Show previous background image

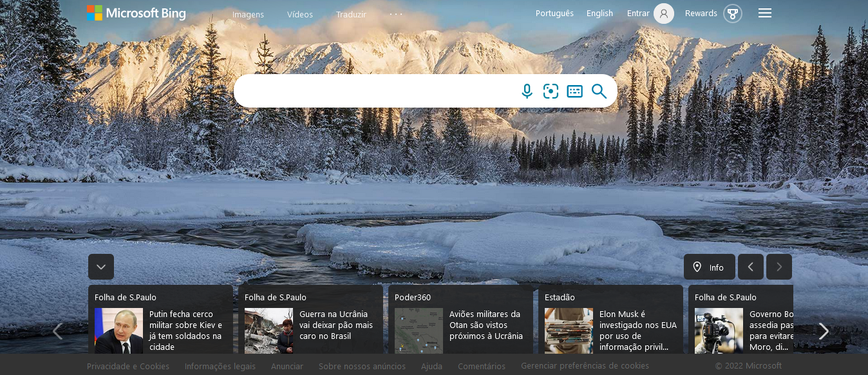[750, 267]
